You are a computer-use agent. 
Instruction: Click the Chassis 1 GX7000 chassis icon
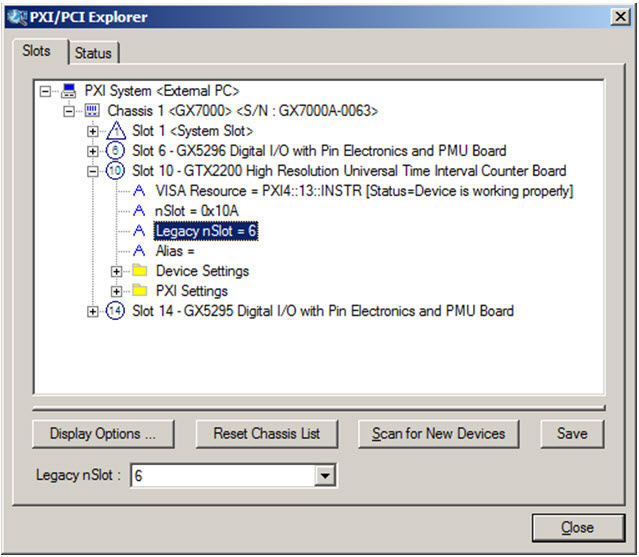(92, 110)
